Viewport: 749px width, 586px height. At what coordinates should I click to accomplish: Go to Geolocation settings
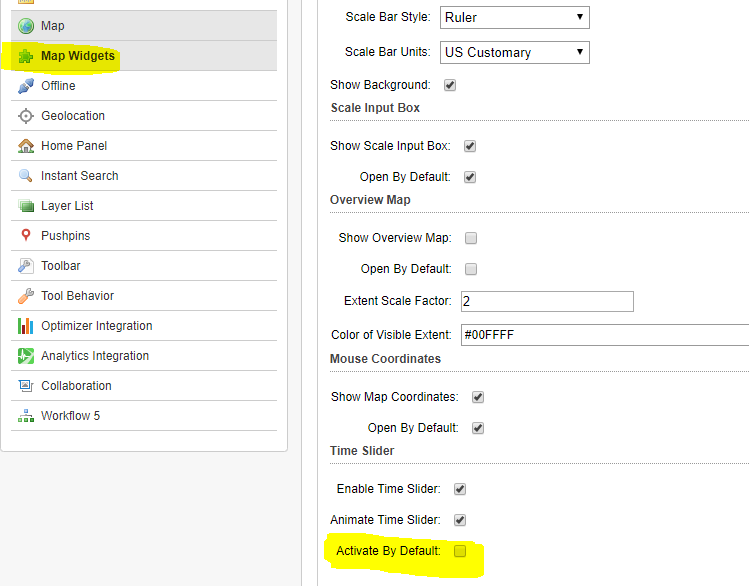(x=144, y=116)
